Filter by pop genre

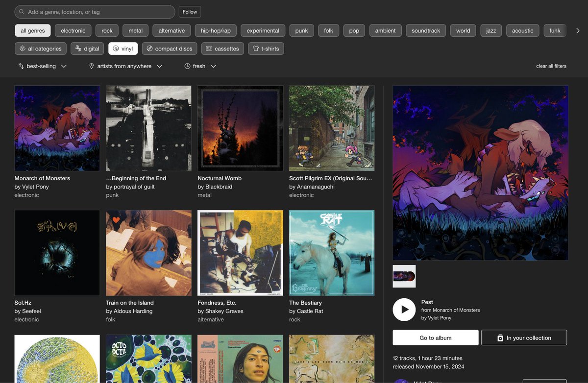[x=354, y=30]
